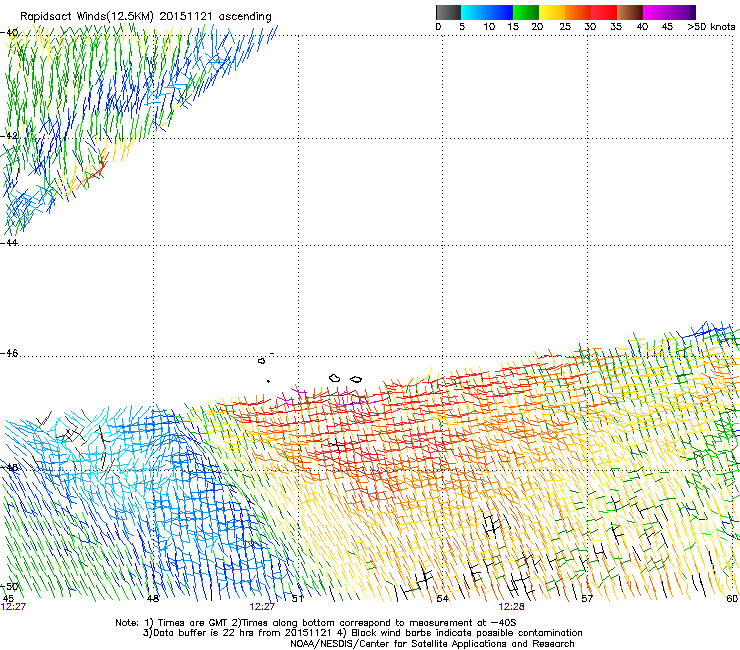Viewport: 740px width, 650px height.
Task: Click the 45 longitude label
Action: coord(8,598)
